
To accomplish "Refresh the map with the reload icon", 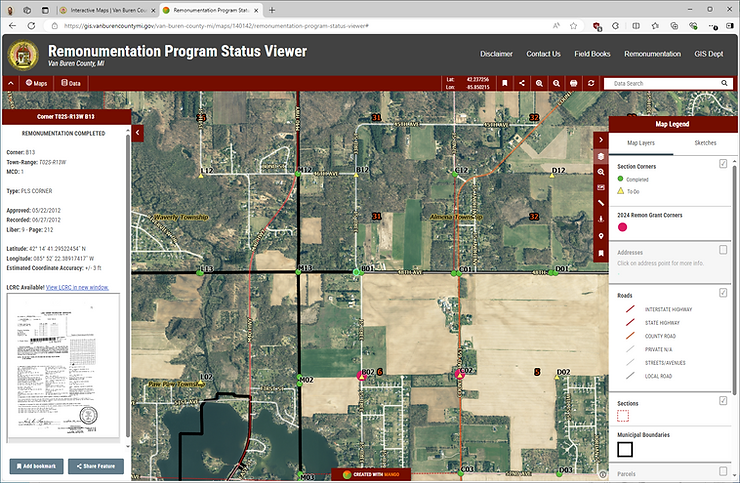I will click(x=592, y=83).
